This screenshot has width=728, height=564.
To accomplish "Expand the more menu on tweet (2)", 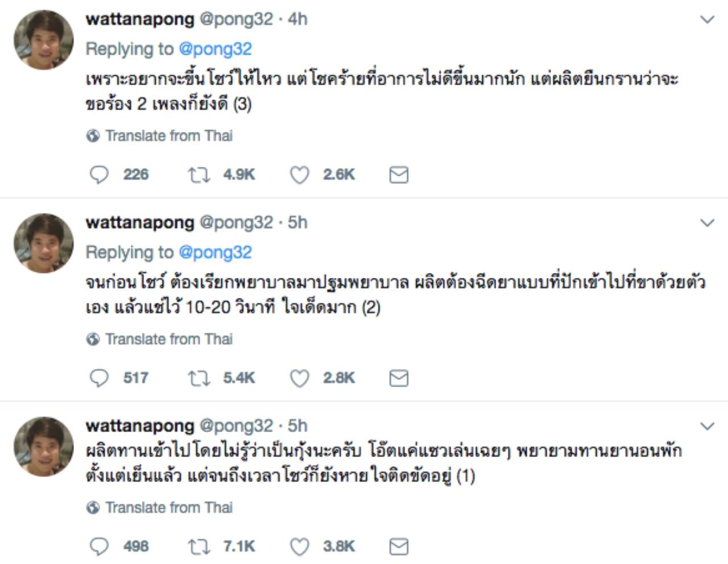I will click(707, 223).
